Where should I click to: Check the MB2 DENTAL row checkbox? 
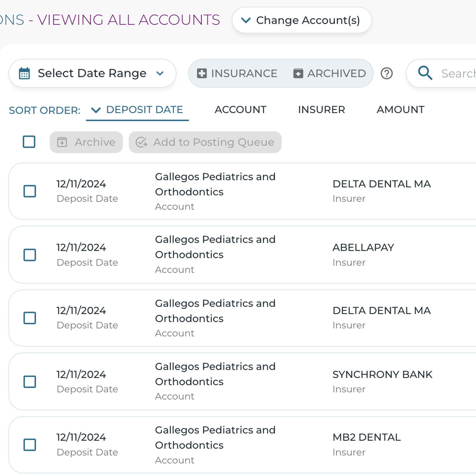pos(30,445)
